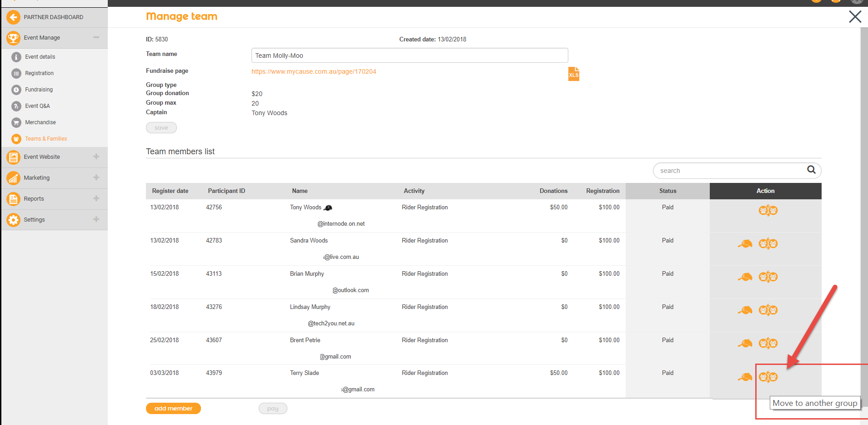Click the Donations column header
Screen dimensions: 868x425
(x=553, y=191)
